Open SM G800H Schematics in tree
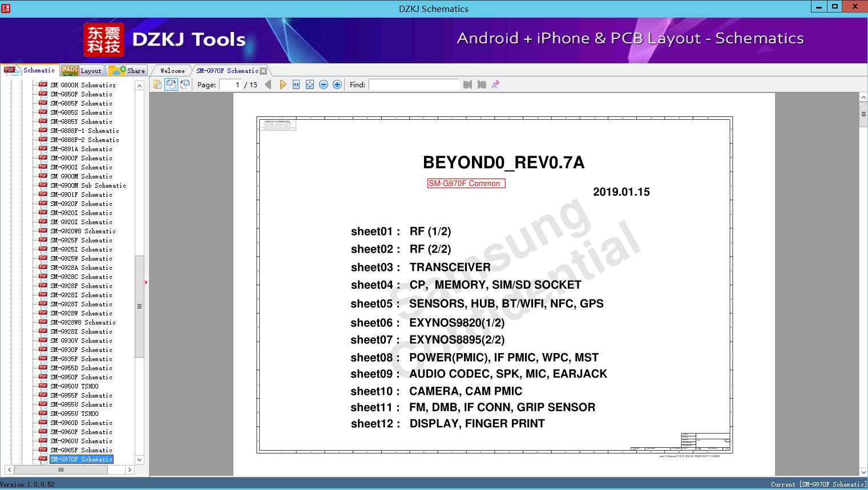 pos(83,85)
